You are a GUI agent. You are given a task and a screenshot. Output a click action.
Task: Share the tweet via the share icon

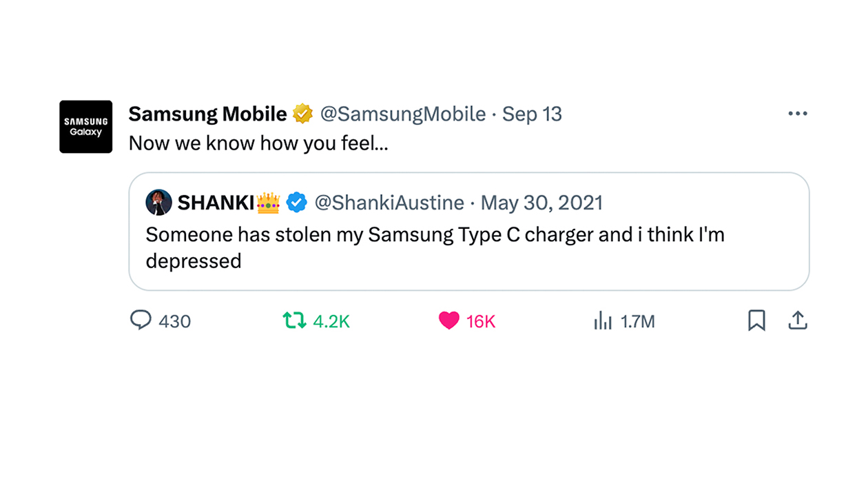click(x=797, y=320)
